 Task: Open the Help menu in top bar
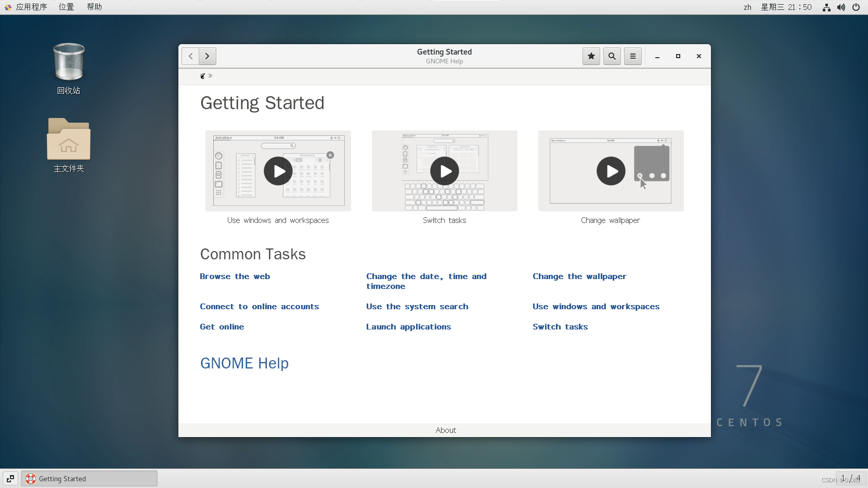(x=94, y=7)
